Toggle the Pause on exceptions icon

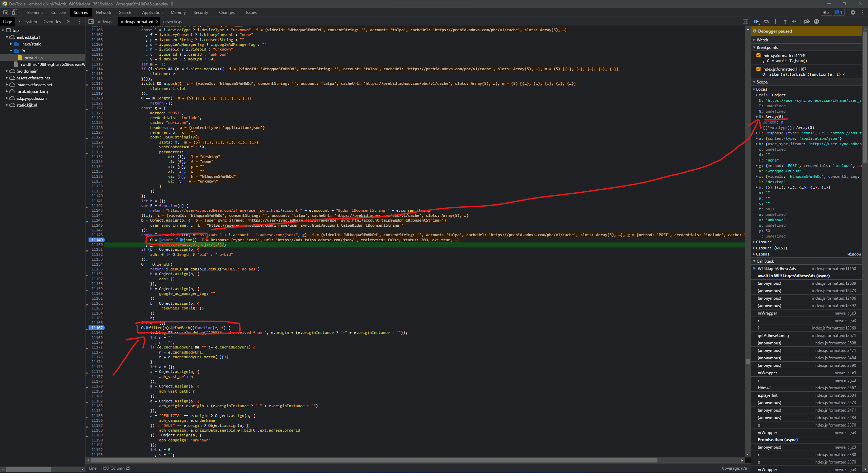point(817,21)
